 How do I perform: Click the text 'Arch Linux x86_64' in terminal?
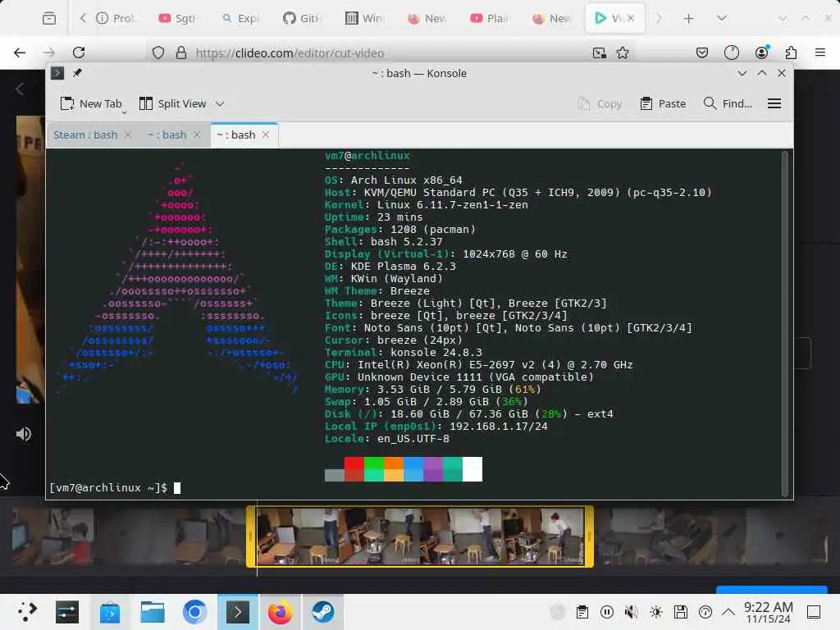[x=407, y=180]
